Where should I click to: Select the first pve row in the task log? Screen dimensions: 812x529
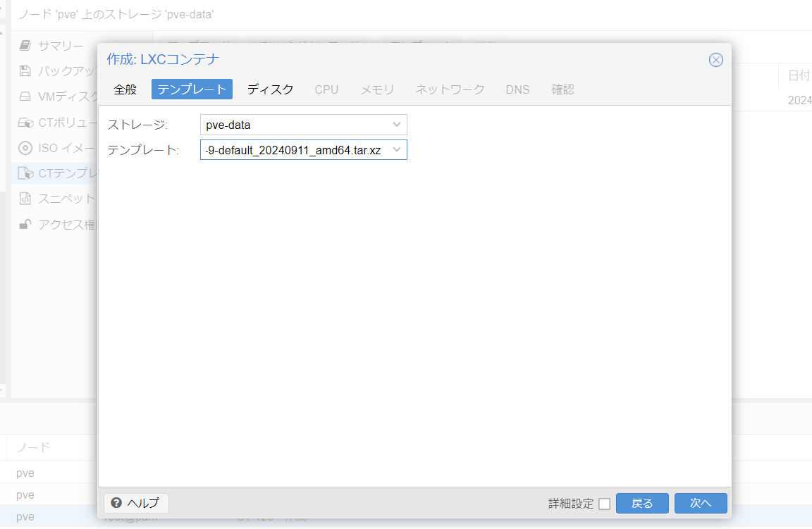[x=49, y=473]
